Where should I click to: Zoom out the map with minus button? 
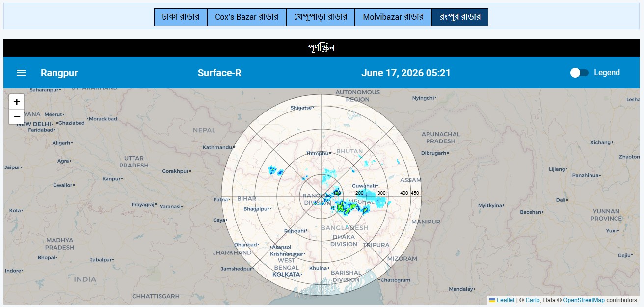pyautogui.click(x=17, y=117)
